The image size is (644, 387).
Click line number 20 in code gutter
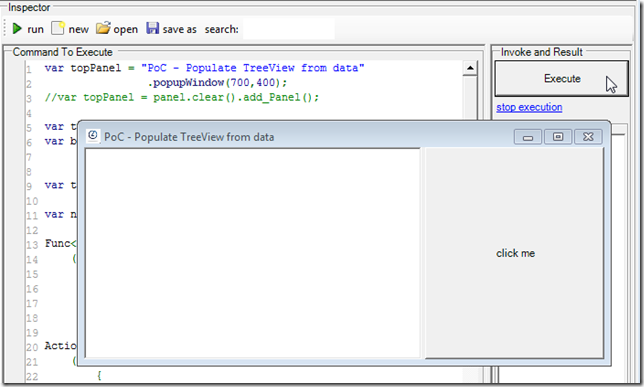32,348
